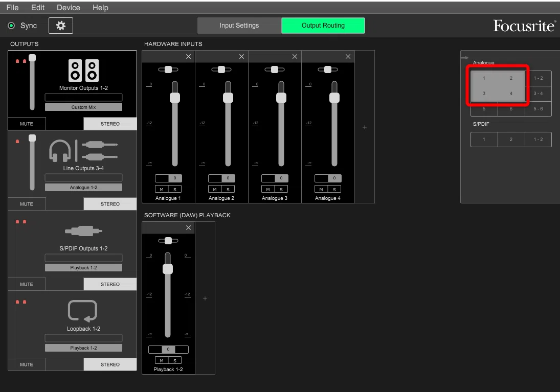Open the File menu
The image size is (560, 392).
(x=12, y=8)
